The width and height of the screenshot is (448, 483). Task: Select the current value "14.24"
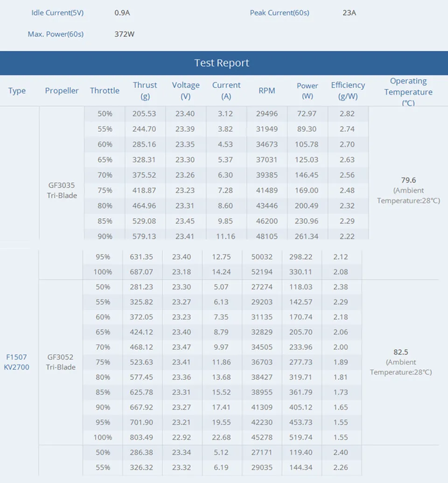pos(221,272)
